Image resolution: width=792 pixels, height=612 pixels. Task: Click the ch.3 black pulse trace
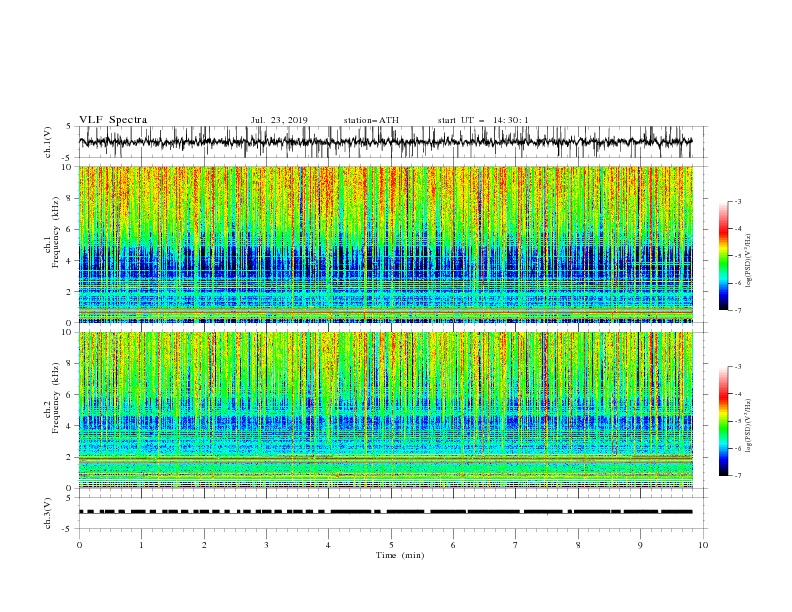[385, 512]
